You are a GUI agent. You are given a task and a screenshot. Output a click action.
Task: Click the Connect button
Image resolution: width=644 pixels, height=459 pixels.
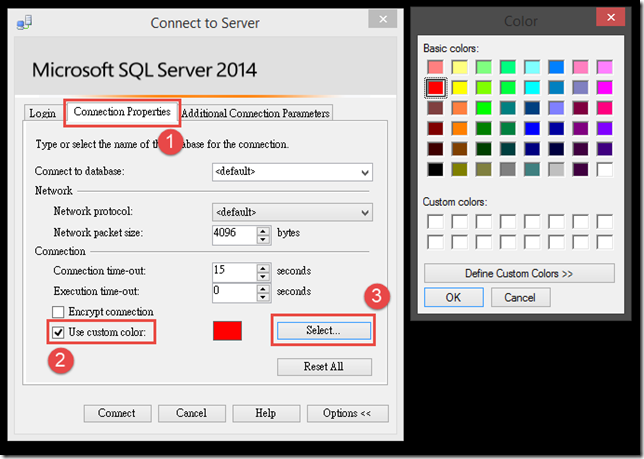(x=117, y=413)
